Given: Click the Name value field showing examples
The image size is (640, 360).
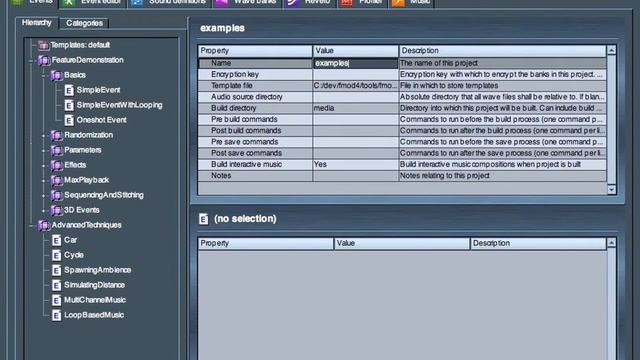Looking at the screenshot, I should [x=355, y=63].
